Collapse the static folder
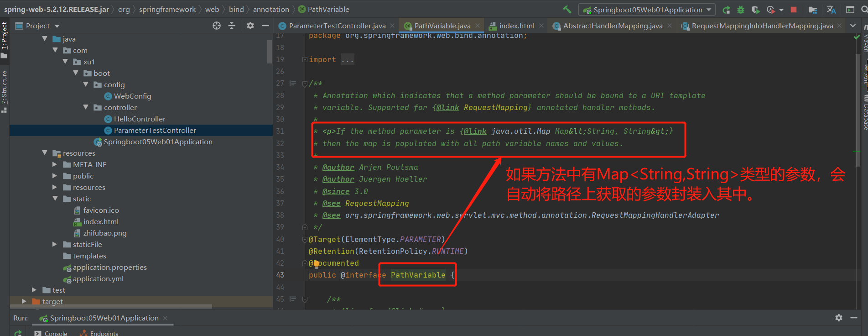The height and width of the screenshot is (336, 868). coord(55,199)
